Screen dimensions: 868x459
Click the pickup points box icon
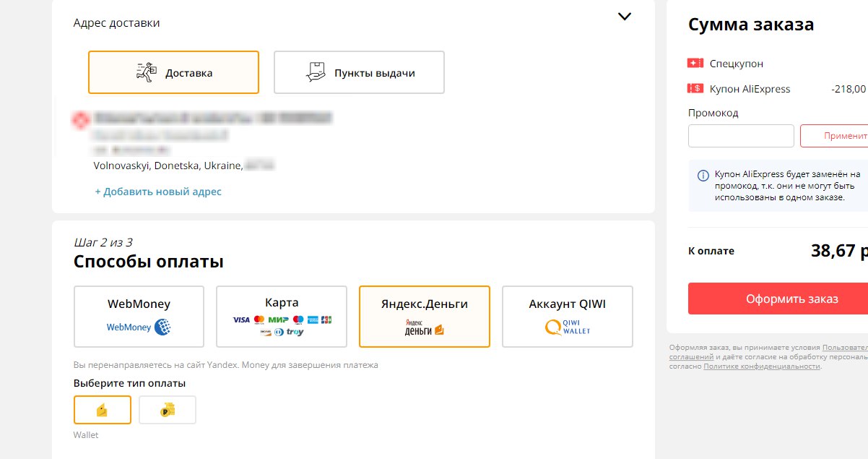click(316, 72)
